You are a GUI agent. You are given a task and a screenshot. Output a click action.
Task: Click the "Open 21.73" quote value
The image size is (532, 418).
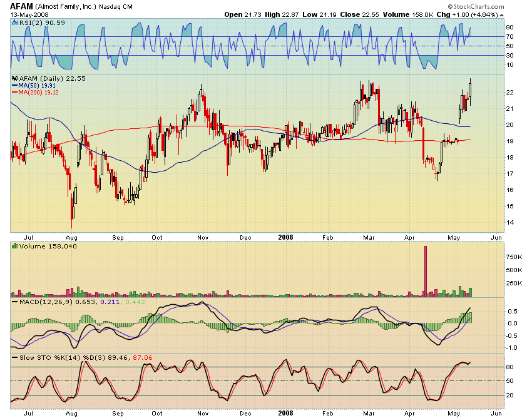click(243, 14)
